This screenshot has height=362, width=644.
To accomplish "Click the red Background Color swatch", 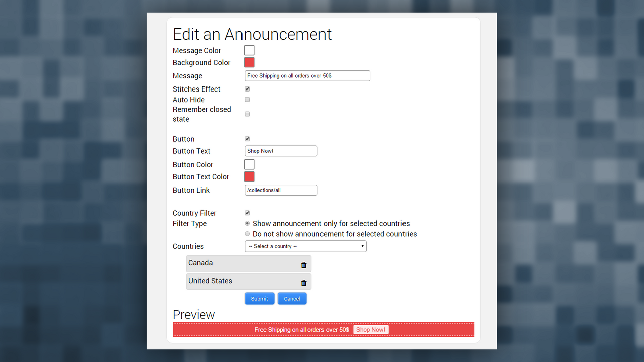I will [x=249, y=62].
